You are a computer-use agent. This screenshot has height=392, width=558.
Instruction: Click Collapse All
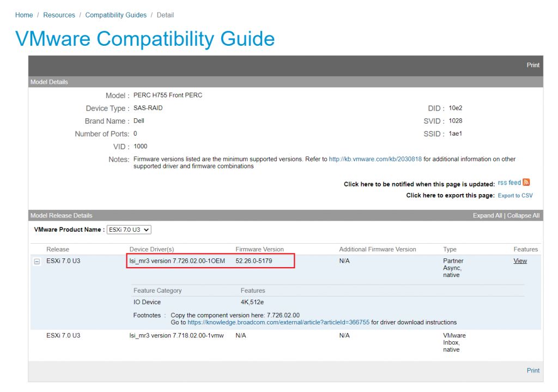(523, 215)
